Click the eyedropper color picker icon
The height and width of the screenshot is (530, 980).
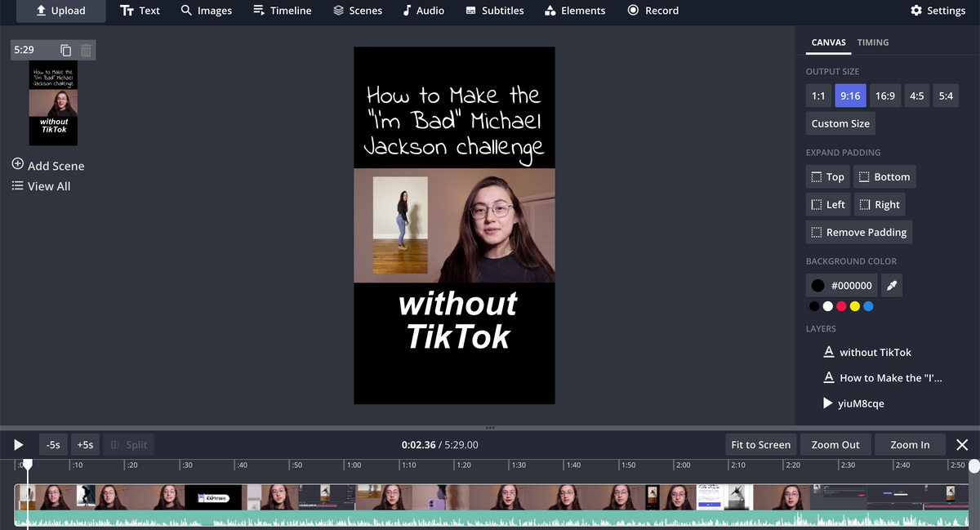tap(892, 285)
